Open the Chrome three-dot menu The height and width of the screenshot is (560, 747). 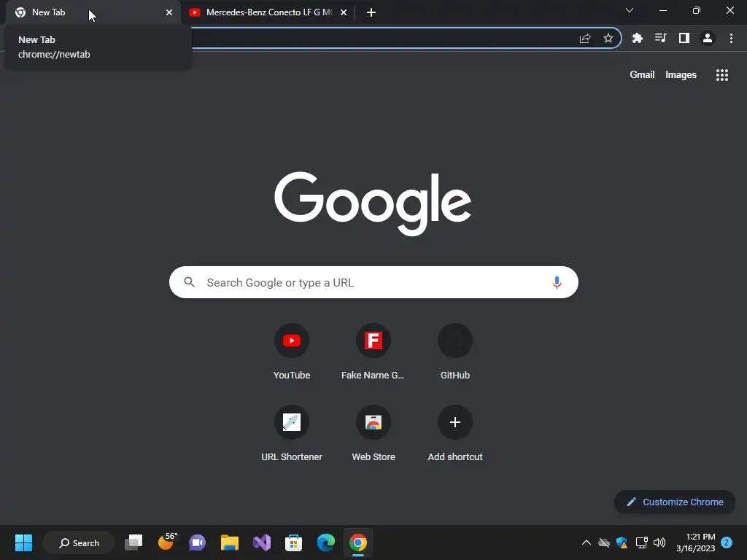click(731, 38)
